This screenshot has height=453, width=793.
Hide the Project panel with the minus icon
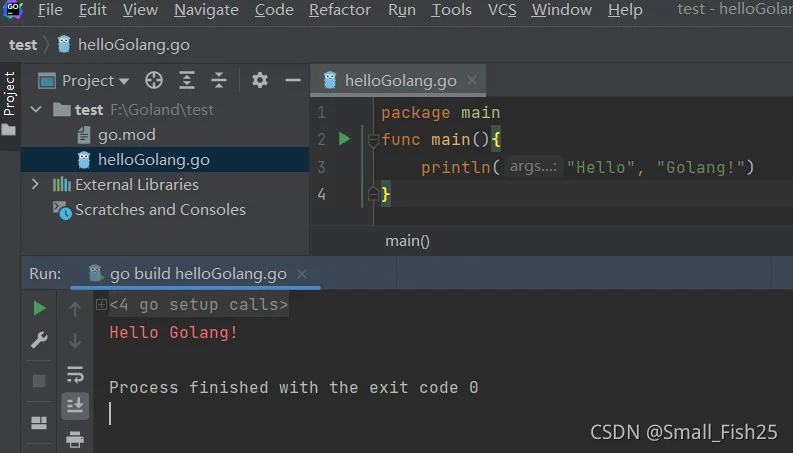[x=292, y=80]
